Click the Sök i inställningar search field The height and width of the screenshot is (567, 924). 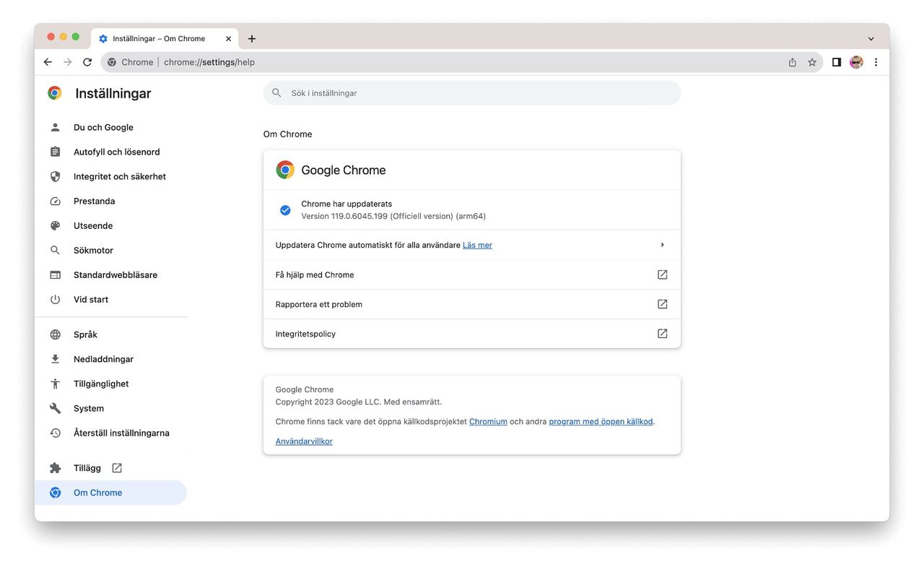[x=471, y=92]
